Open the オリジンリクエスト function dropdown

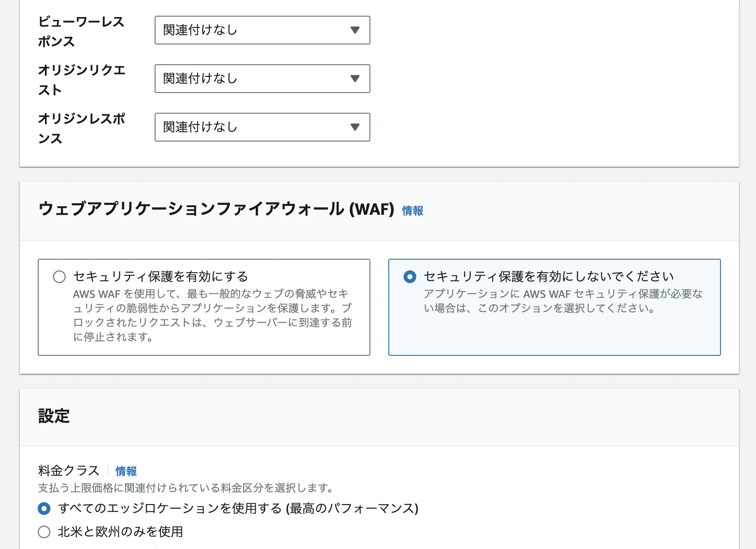point(262,79)
